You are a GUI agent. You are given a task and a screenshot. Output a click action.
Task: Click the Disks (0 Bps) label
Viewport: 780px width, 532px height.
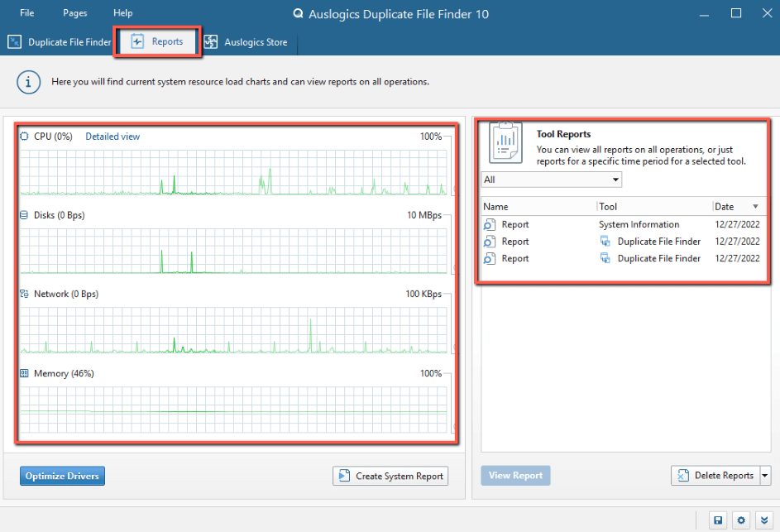click(x=60, y=215)
